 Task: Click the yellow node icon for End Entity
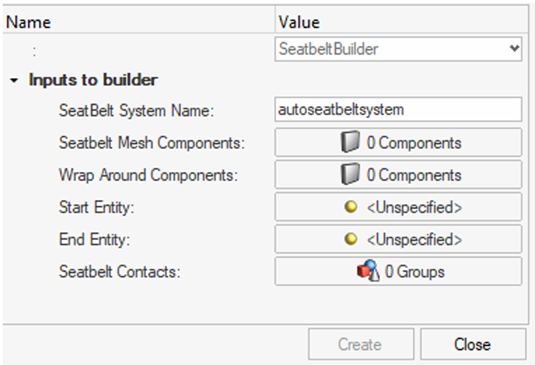(x=351, y=239)
